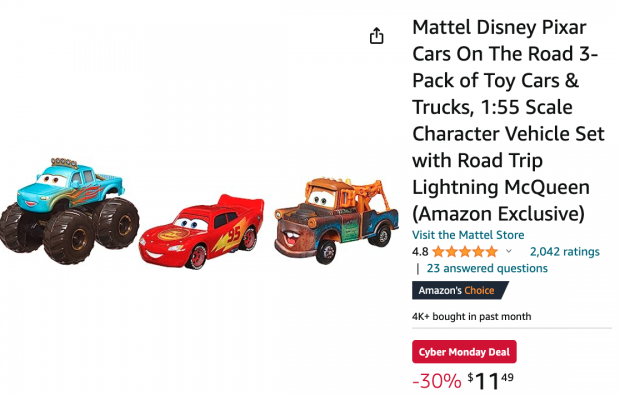The height and width of the screenshot is (395, 620).
Task: Select the red Lightning McQueen car
Action: [201, 231]
